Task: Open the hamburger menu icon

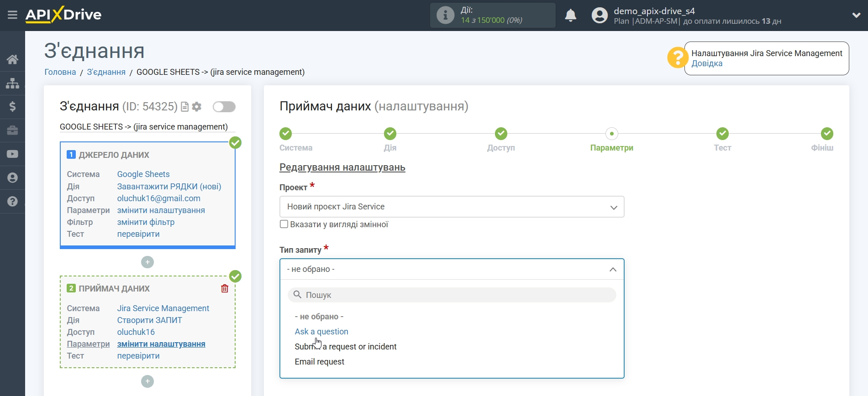Action: click(12, 15)
